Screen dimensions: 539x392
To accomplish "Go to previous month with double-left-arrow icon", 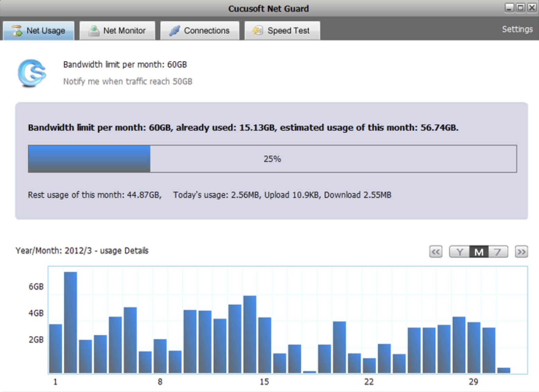I will coord(435,252).
